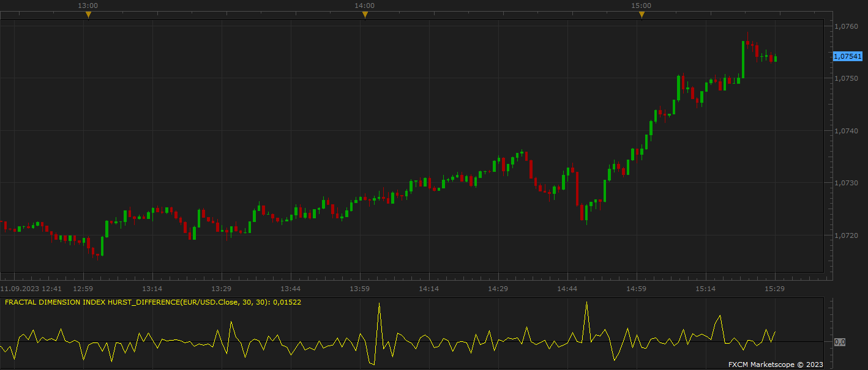Click the 1,0760 price axis label
Screen dimensions: 868x370
click(847, 26)
